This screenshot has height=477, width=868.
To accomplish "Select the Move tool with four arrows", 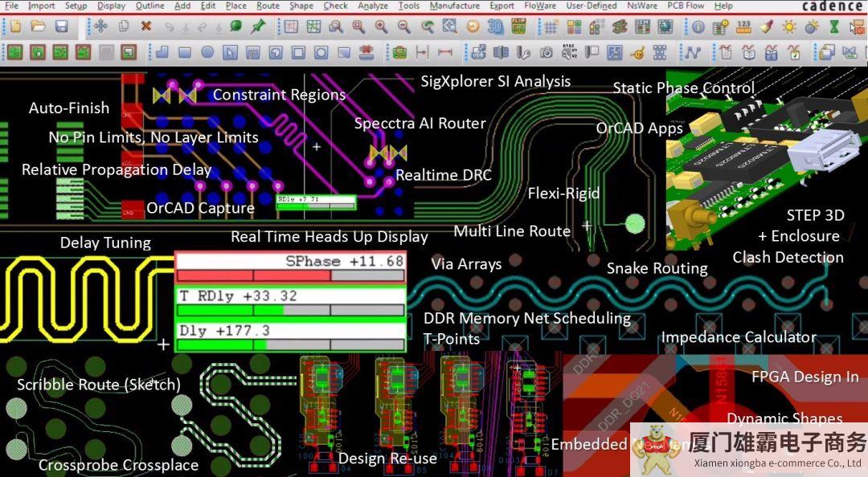I will [x=100, y=26].
